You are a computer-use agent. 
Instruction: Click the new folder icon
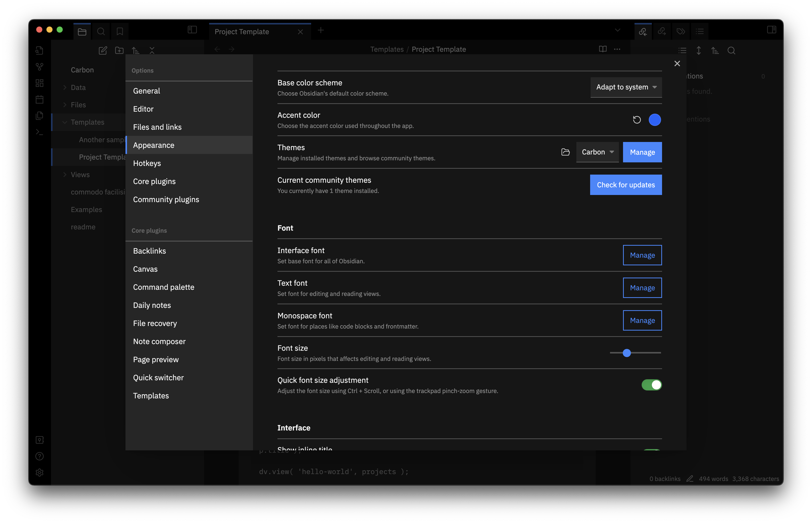click(119, 51)
